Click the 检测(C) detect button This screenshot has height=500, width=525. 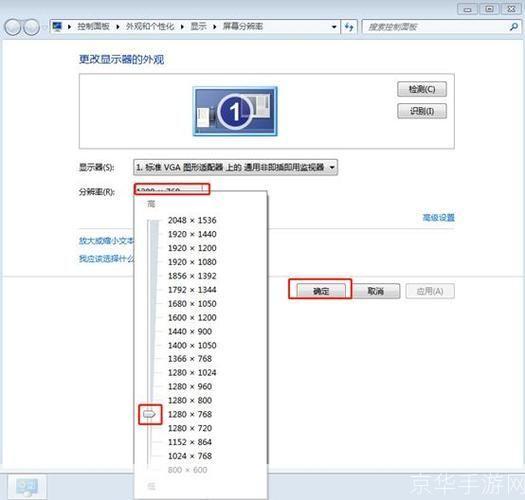(x=422, y=89)
